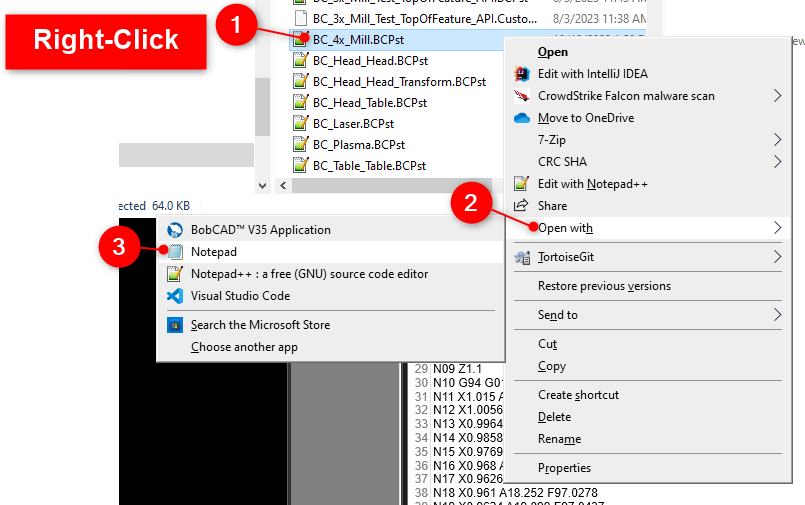Open Properties from the context menu
805x505 pixels.
click(x=564, y=468)
